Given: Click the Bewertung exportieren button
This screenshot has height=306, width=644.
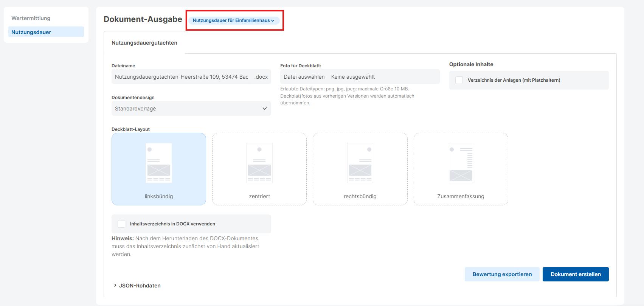Looking at the screenshot, I should 502,274.
